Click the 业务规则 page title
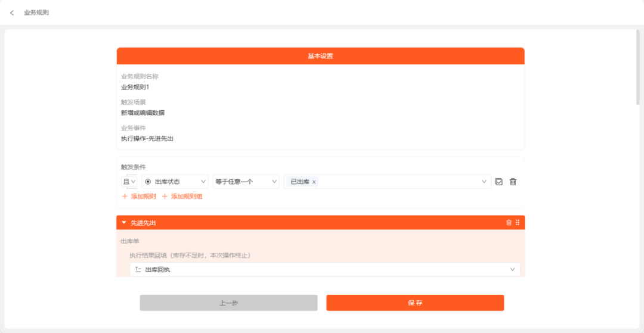The width and height of the screenshot is (644, 333). (x=36, y=13)
